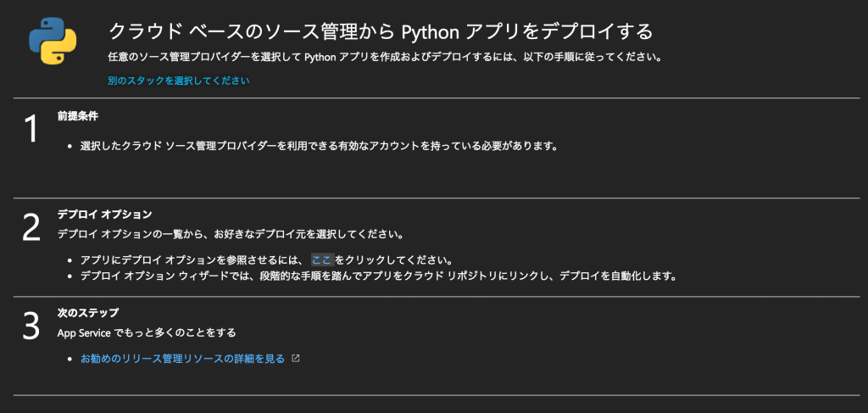Click the App Service でもっと多くのことをする text
This screenshot has height=413, width=868.
click(147, 333)
